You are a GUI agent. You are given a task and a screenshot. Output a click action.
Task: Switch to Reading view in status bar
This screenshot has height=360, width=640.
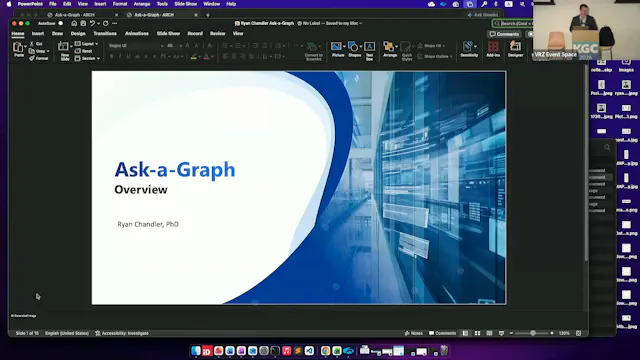pos(489,333)
